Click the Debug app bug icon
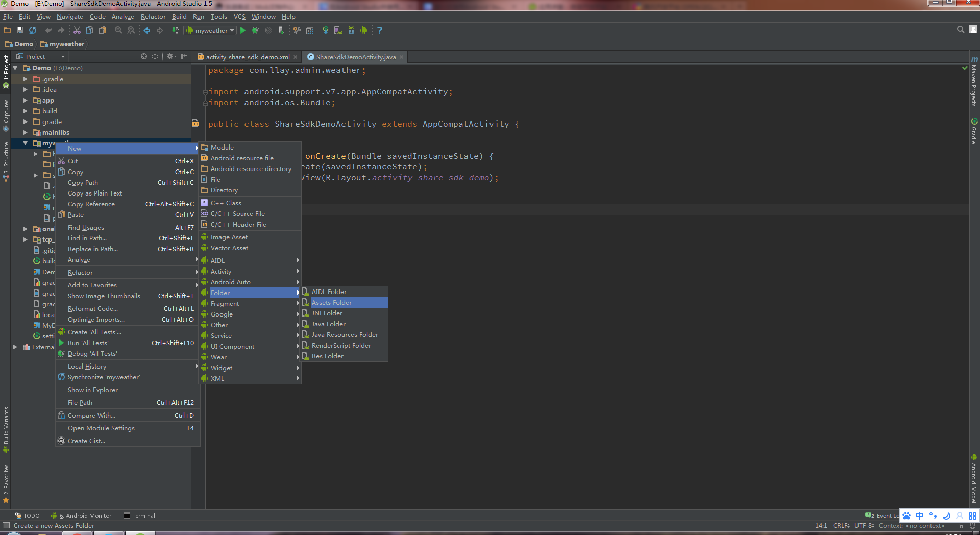 coord(256,31)
